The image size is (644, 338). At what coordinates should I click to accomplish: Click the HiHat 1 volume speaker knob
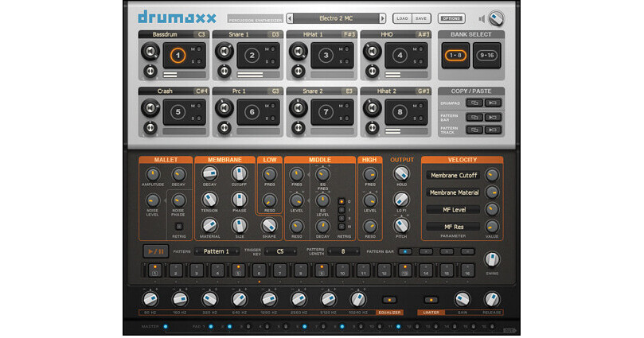click(x=299, y=52)
